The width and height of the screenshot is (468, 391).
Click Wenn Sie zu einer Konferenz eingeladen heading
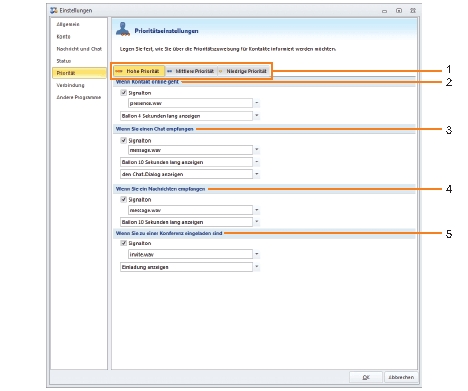click(169, 233)
